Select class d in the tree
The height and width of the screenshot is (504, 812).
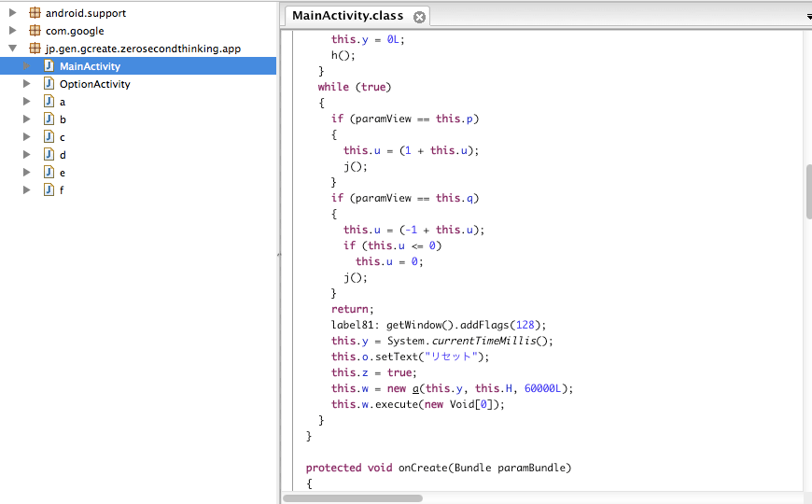pos(63,155)
